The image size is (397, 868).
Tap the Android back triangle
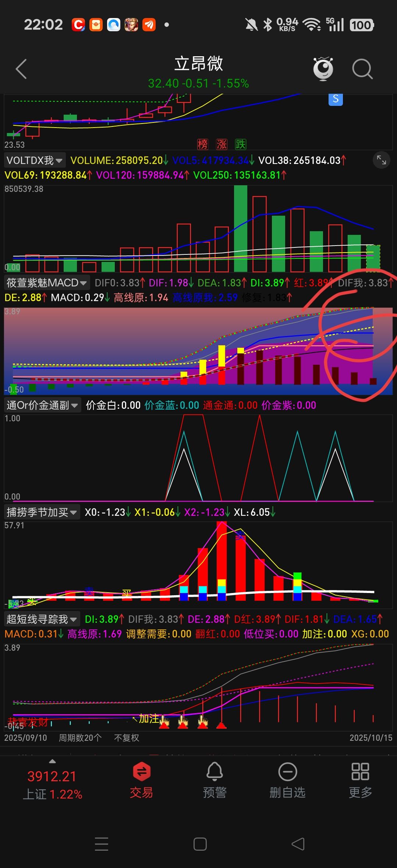298,844
